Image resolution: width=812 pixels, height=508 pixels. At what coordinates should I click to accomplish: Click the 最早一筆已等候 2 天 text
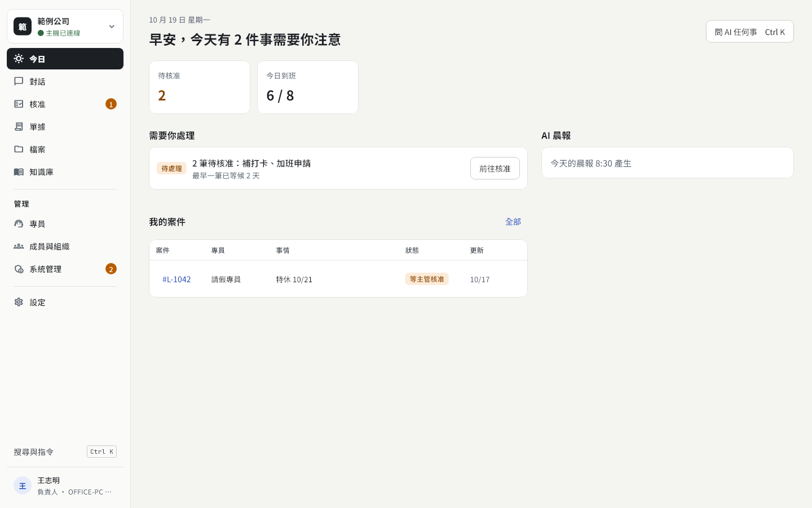click(x=226, y=176)
